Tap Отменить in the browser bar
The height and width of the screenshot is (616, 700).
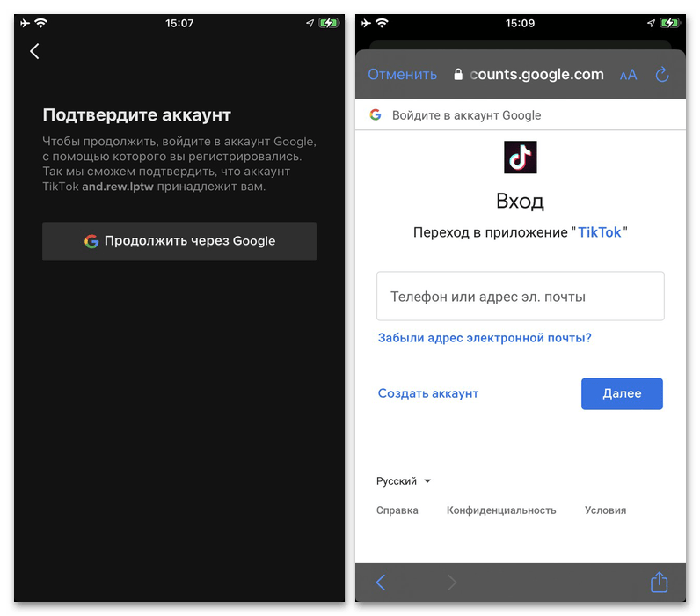click(x=402, y=74)
